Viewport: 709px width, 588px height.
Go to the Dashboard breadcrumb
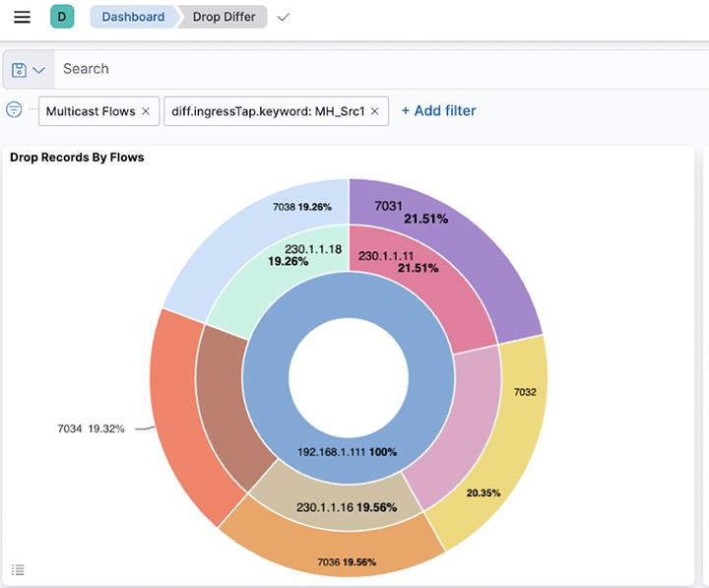point(133,17)
